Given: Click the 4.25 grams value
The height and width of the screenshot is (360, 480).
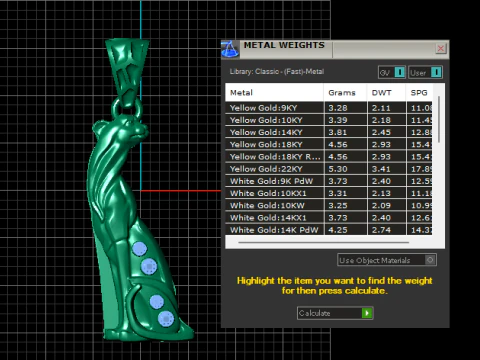Looking at the screenshot, I should [x=338, y=230].
